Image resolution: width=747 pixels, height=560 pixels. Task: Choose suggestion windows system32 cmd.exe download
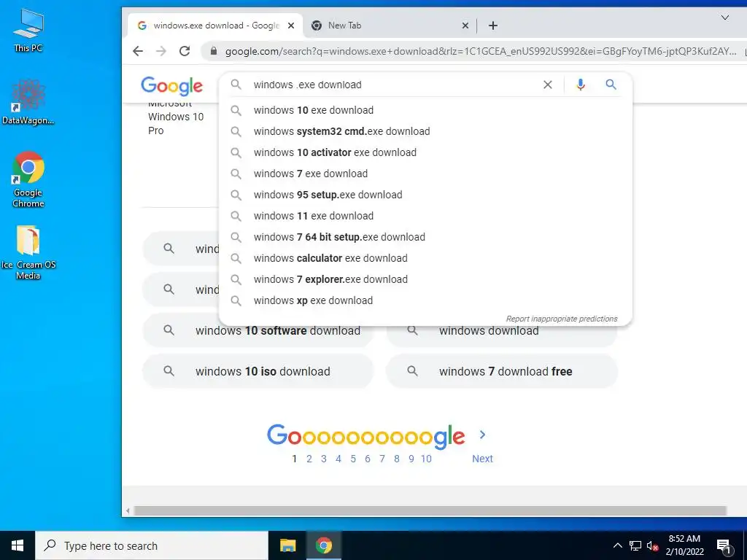[425, 131]
